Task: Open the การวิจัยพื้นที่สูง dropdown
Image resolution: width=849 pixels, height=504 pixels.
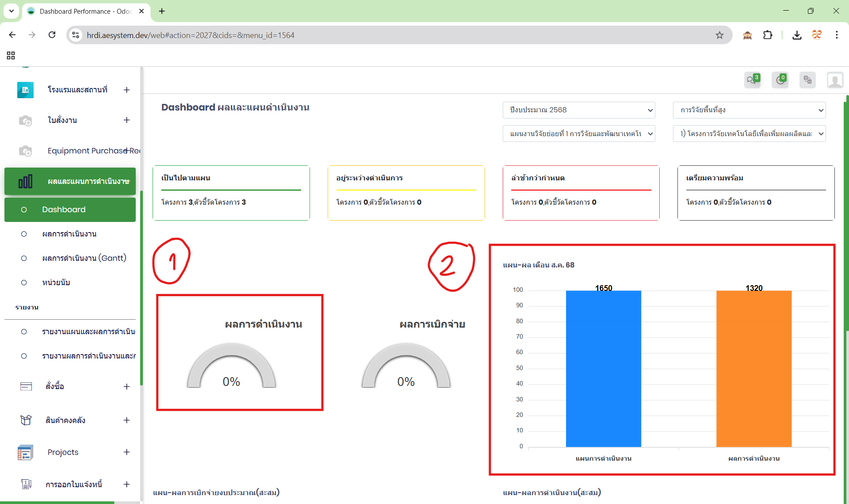Action: pos(749,110)
